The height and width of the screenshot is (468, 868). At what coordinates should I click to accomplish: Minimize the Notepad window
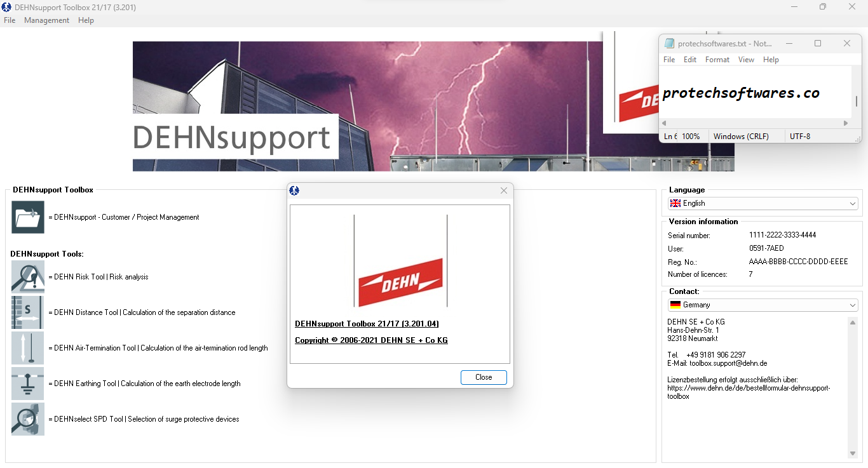tap(789, 43)
